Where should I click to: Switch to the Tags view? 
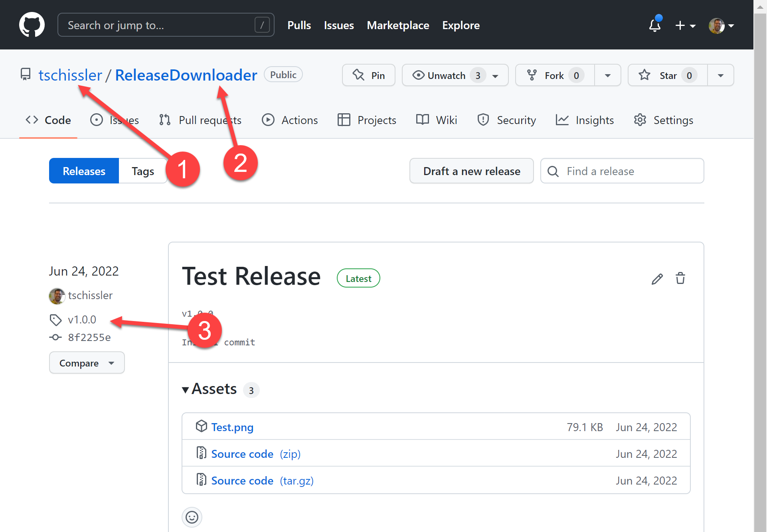143,171
